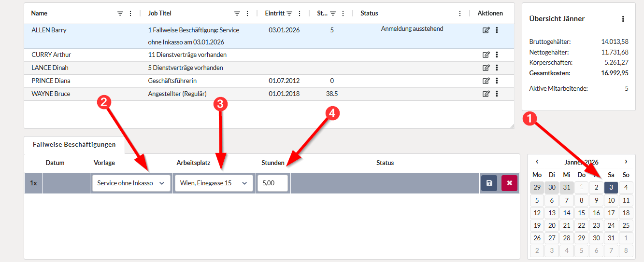
Task: Select ALLEN Barry name cell
Action: (x=49, y=30)
